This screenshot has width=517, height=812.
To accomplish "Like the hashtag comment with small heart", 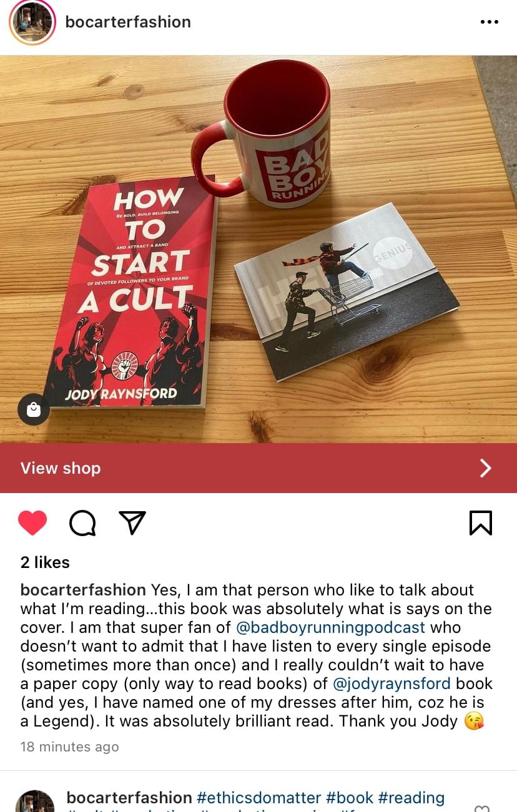I will pyautogui.click(x=482, y=808).
